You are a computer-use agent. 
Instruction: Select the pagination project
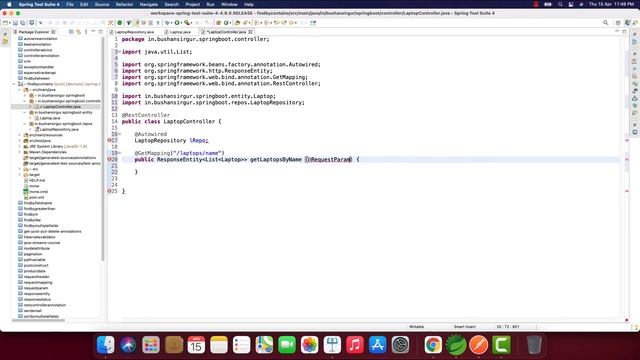pyautogui.click(x=33, y=254)
